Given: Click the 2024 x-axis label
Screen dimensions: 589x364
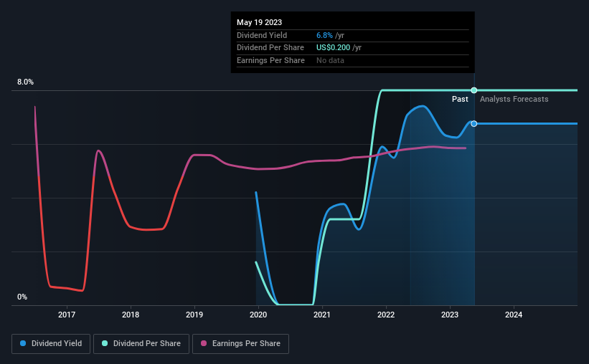Looking at the screenshot, I should click(514, 315).
